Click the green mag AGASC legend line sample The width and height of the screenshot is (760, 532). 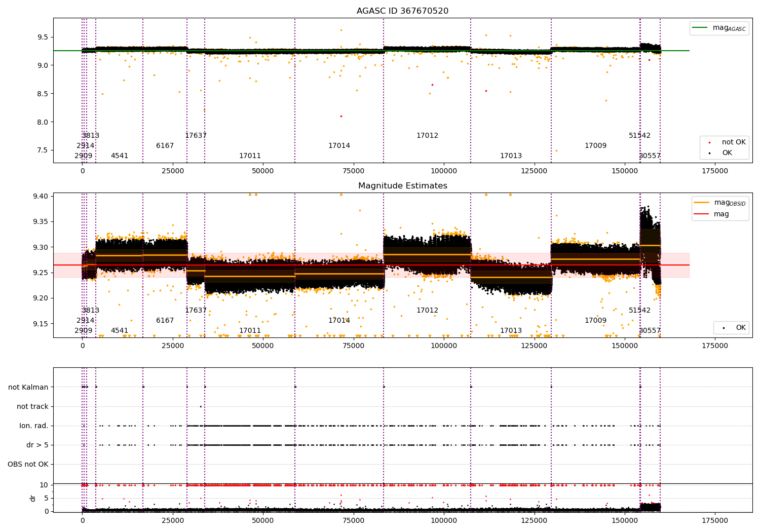pos(701,28)
